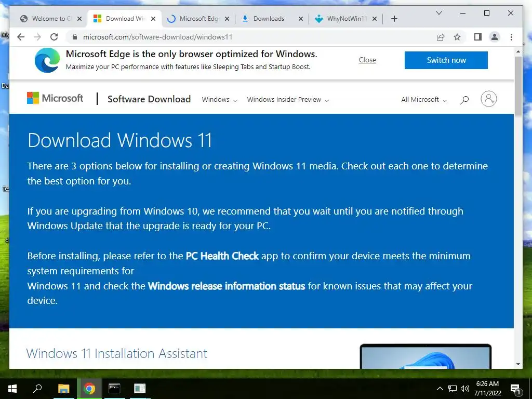Switch to the Microsoft Edge tab
This screenshot has height=399, width=532.
click(x=199, y=19)
